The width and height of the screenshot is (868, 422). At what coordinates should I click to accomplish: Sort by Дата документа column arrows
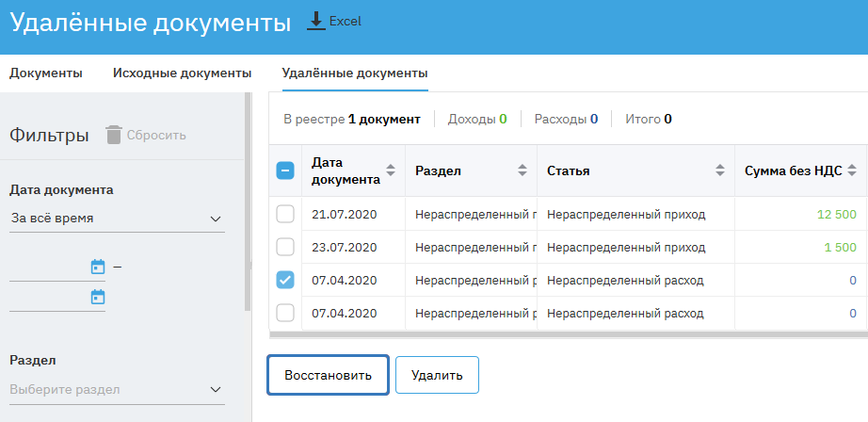pyautogui.click(x=391, y=171)
